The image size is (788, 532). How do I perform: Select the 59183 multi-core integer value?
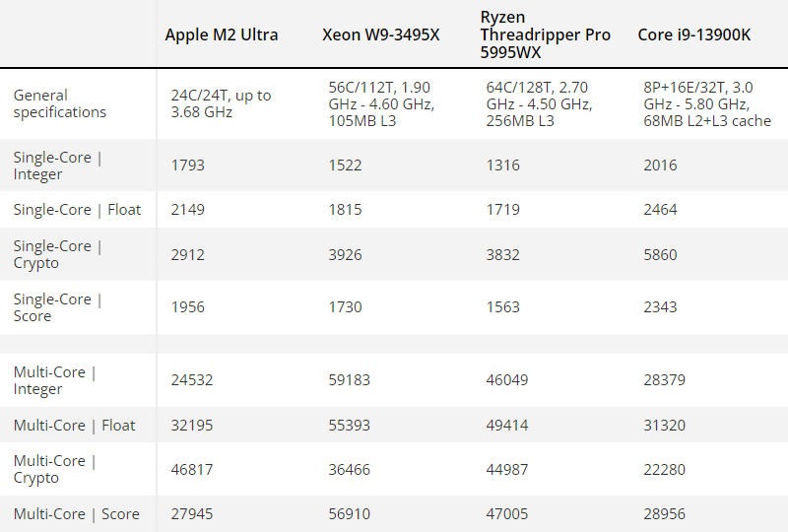coord(350,380)
